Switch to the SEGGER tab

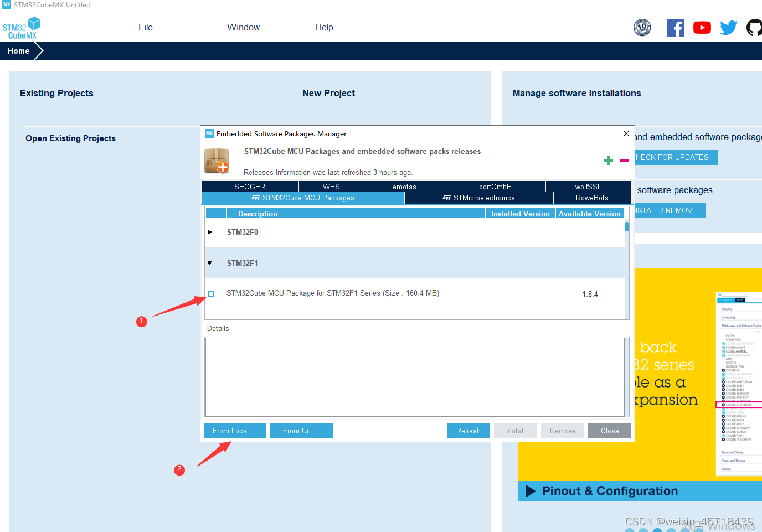pyautogui.click(x=250, y=187)
